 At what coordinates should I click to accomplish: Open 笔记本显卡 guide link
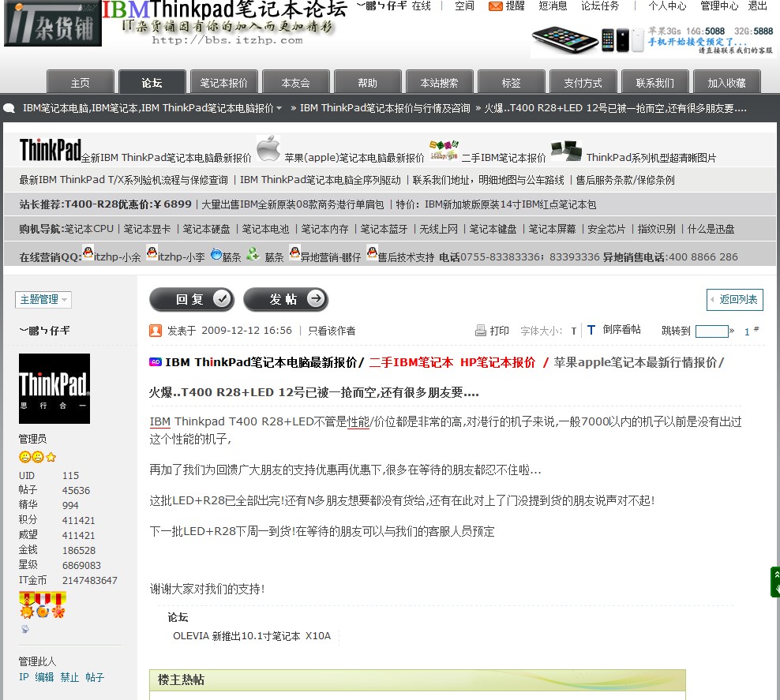click(148, 229)
